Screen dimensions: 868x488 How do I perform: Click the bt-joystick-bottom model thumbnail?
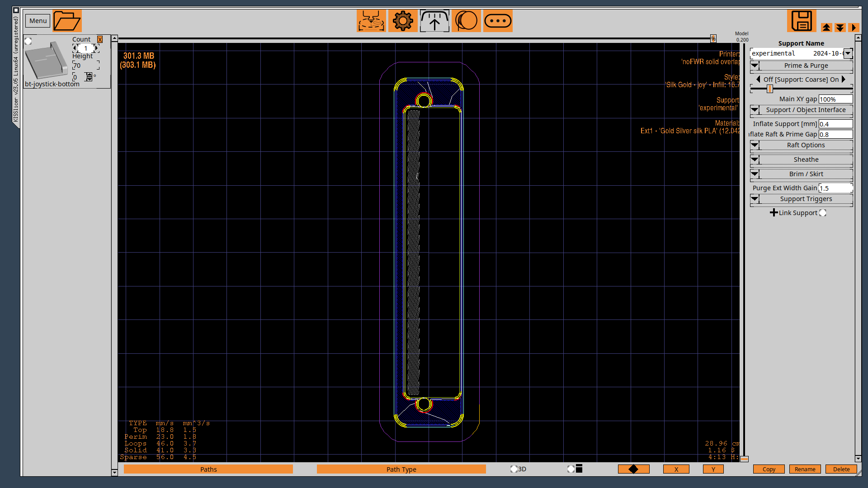(47, 61)
